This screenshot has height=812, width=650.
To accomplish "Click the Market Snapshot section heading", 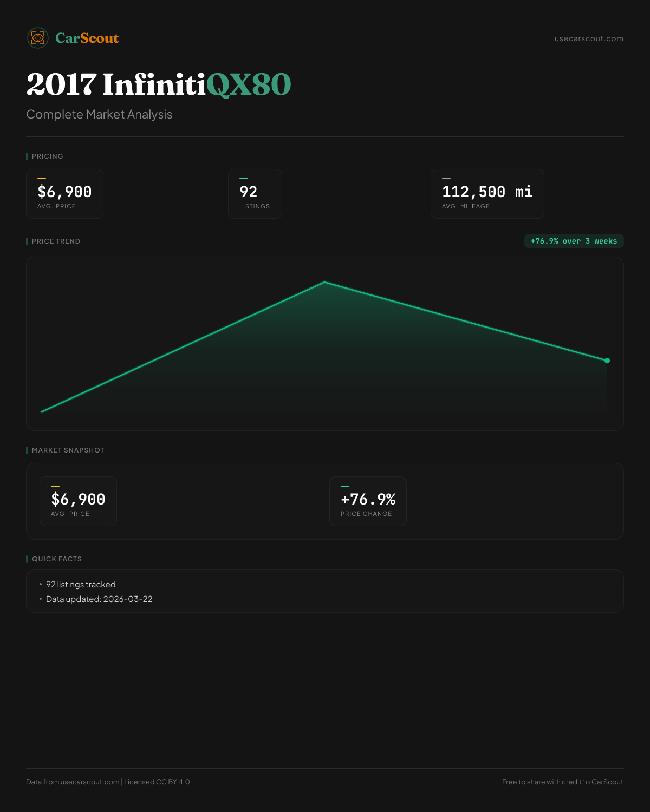I will pyautogui.click(x=68, y=450).
